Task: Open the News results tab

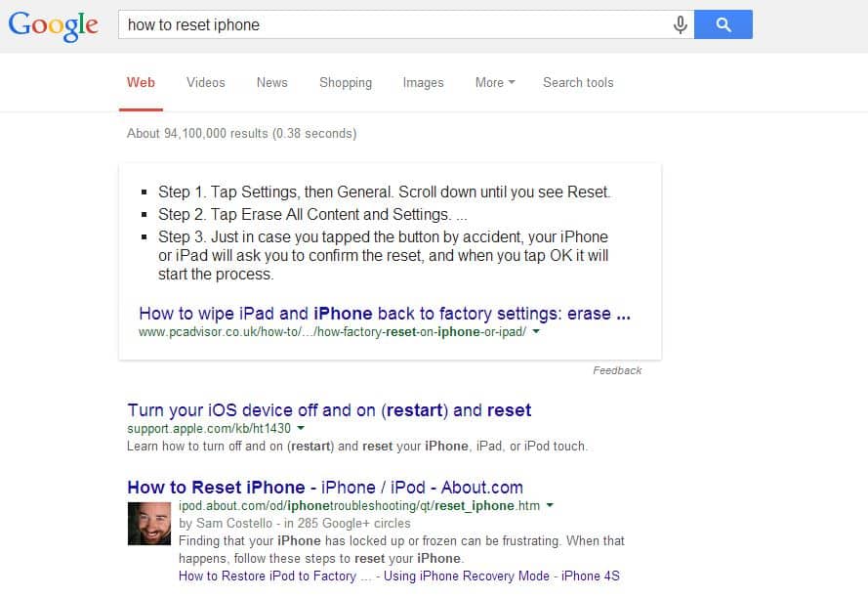Action: [x=271, y=83]
